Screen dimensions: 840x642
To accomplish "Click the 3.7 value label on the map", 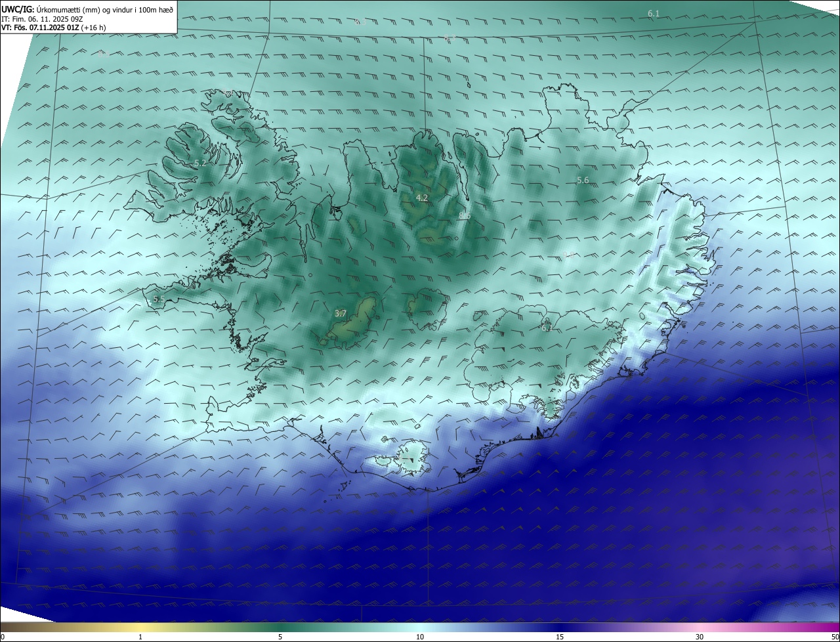I will 340,314.
